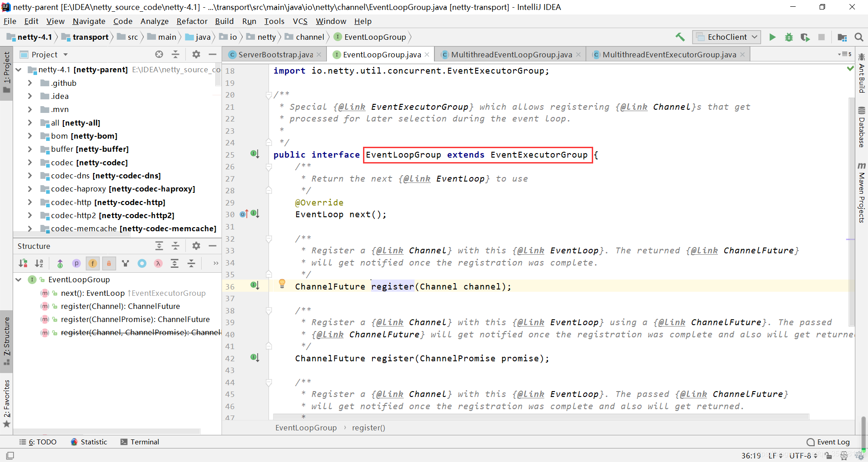Switch to ServerBootstrap.java tab
This screenshot has height=462, width=868.
275,55
